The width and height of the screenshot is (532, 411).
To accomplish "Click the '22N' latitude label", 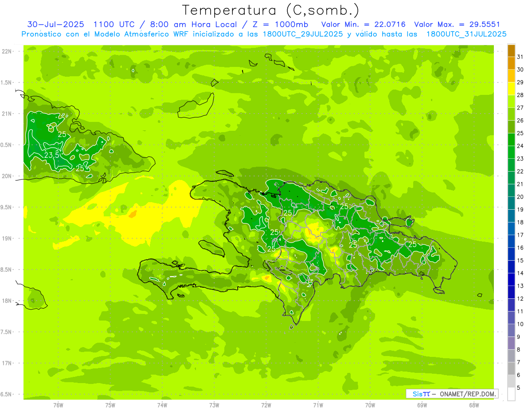I will click(7, 51).
